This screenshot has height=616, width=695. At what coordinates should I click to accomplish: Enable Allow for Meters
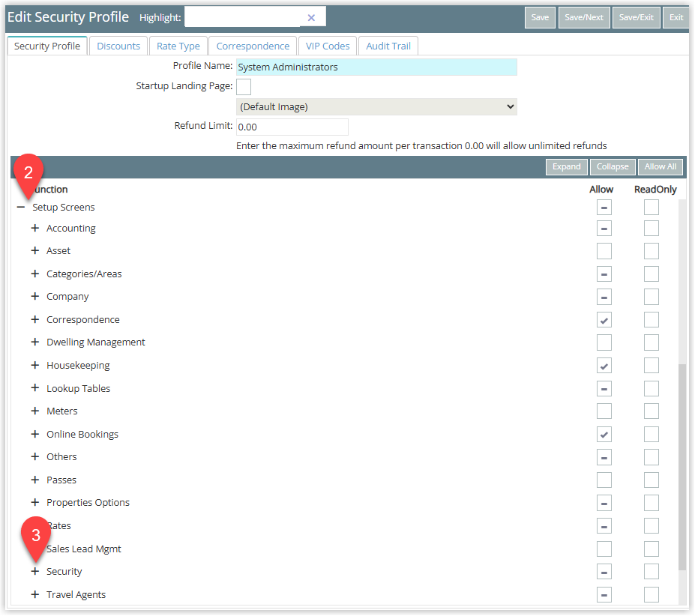coord(604,411)
